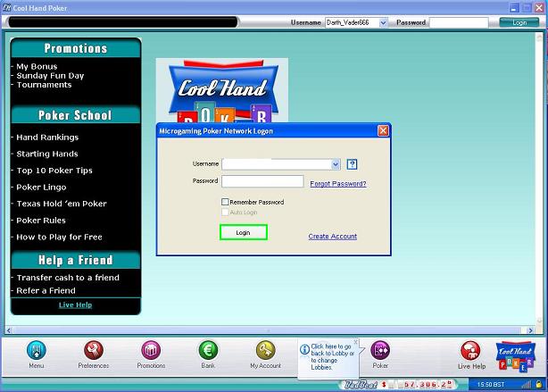Minimize the Cool Hand Poker window
Screen dimensions: 548x392
(x=514, y=8)
